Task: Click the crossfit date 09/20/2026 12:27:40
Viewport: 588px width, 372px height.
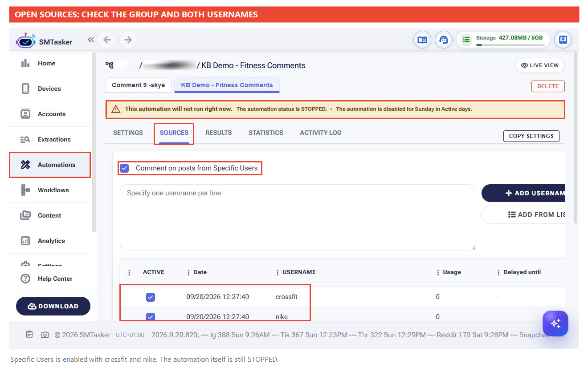Action: click(217, 297)
